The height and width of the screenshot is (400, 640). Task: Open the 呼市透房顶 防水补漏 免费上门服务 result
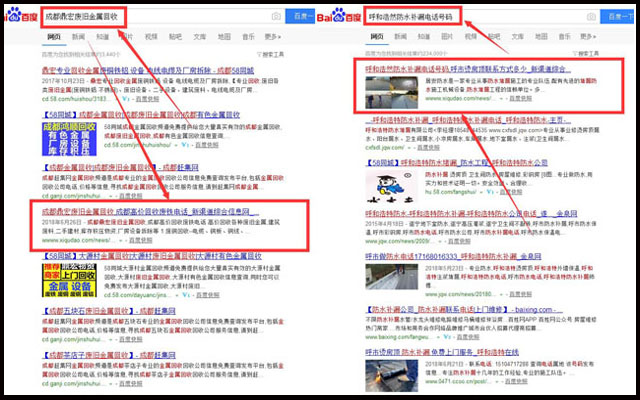coord(442,352)
